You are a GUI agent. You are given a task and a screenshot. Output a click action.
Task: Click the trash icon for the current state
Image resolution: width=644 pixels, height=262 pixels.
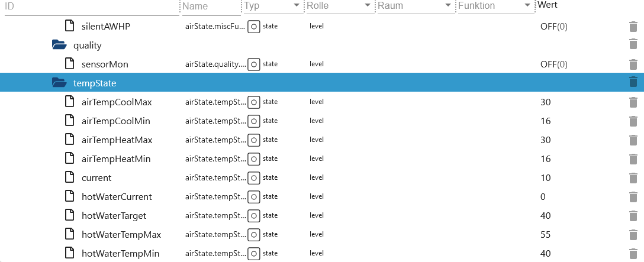[633, 178]
